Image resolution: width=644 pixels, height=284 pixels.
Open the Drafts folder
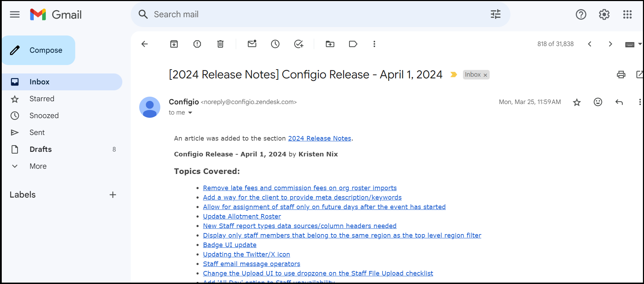point(62,149)
